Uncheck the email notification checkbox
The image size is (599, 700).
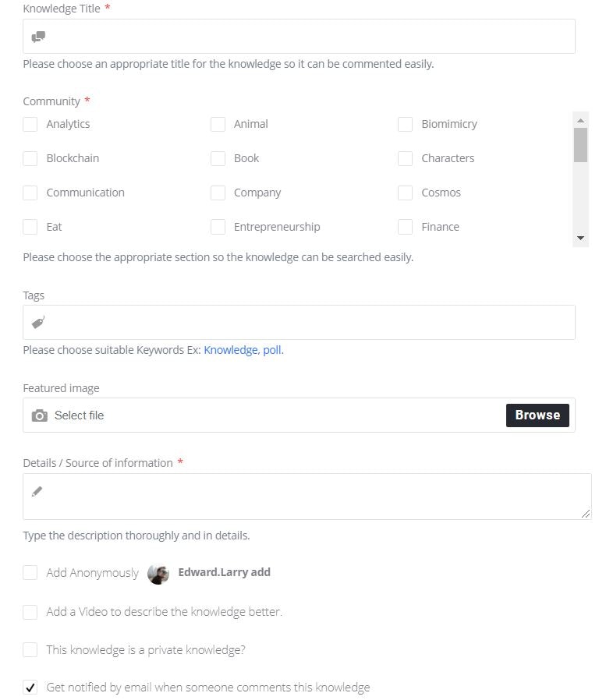tap(30, 688)
